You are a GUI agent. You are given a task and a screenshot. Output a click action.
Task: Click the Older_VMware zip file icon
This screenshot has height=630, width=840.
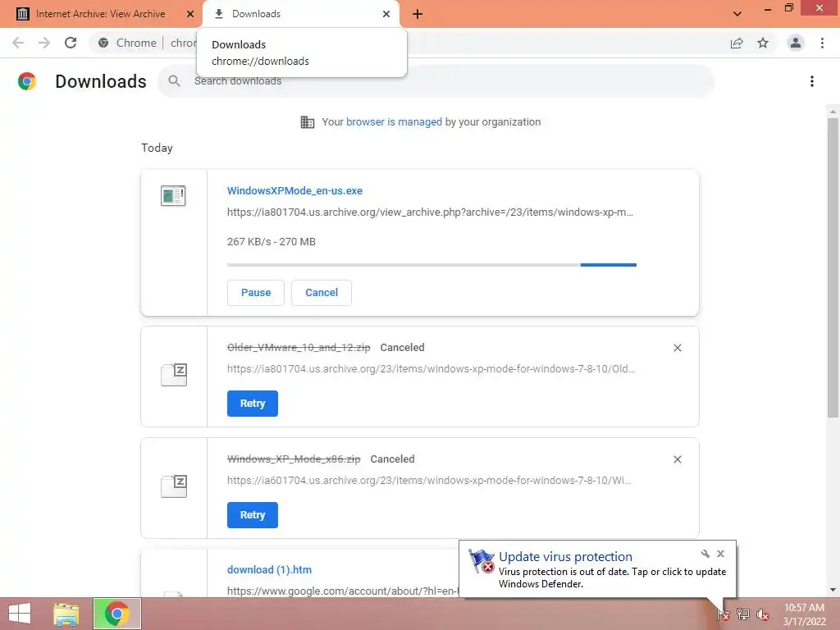point(174,374)
